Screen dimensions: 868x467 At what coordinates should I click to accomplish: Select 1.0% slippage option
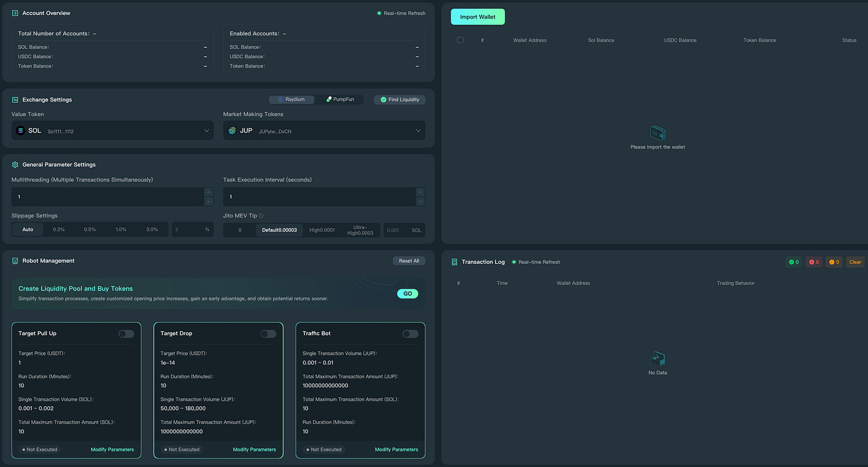click(121, 229)
